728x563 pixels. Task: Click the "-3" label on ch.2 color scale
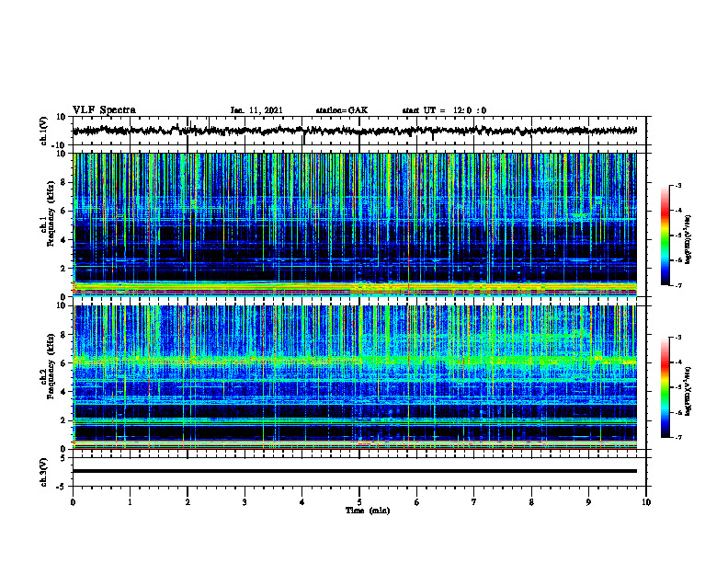coord(678,338)
